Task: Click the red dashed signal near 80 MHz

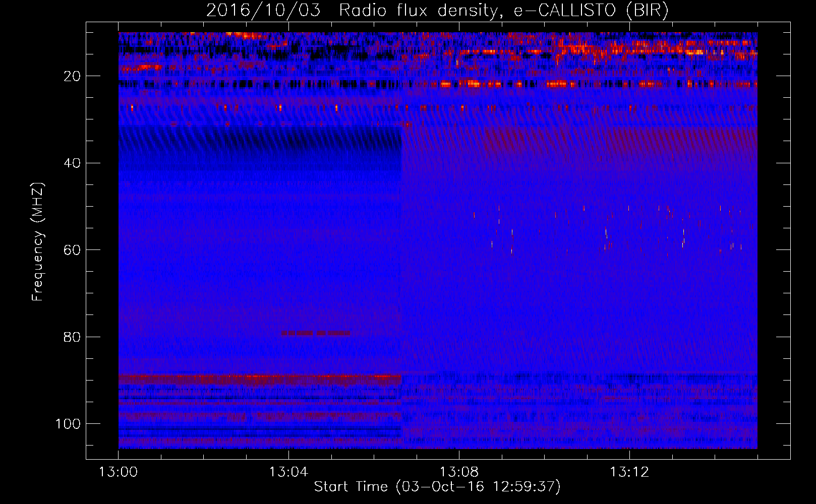Action: (316, 333)
